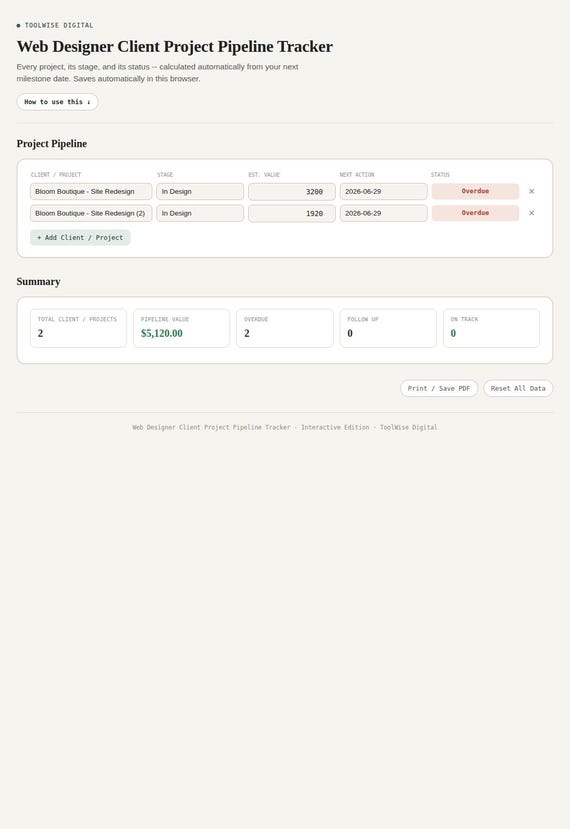
Task: Click Reset All Data button
Action: pos(518,388)
